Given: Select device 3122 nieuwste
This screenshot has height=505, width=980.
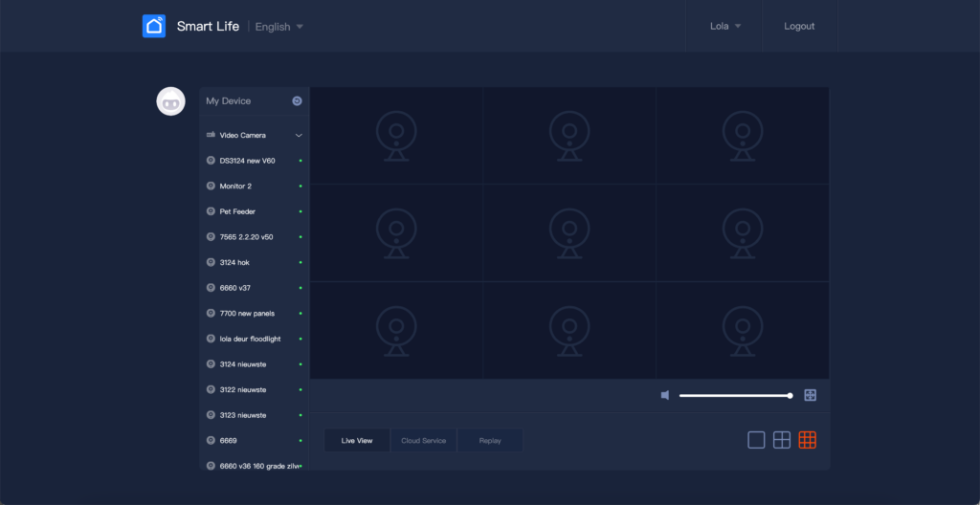Looking at the screenshot, I should point(254,389).
